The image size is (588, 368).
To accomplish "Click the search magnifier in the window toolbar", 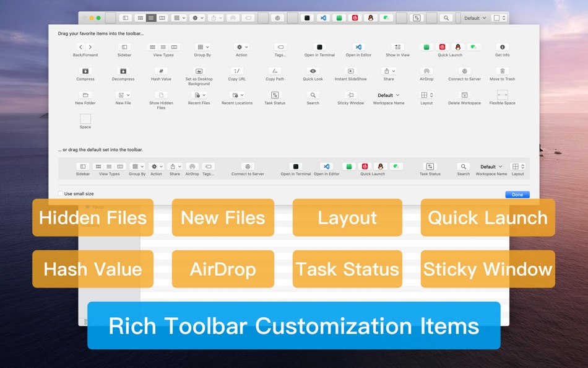I will click(x=446, y=17).
